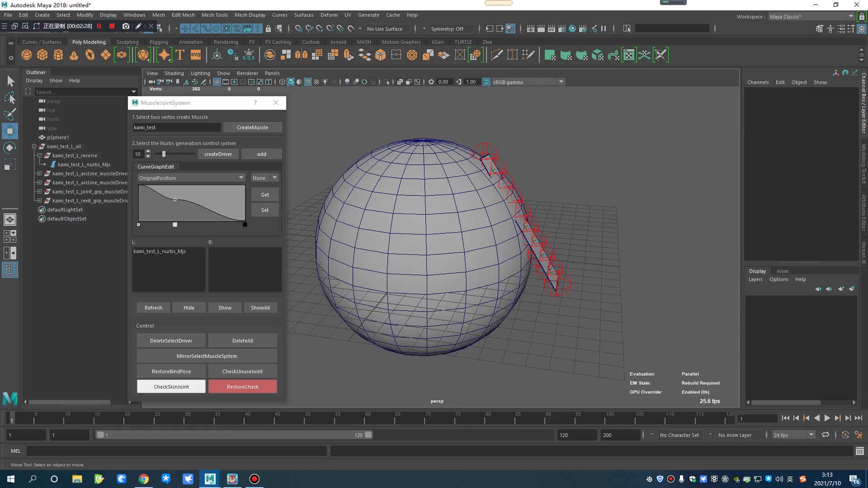Open the Mesh Tools menu
Image resolution: width=868 pixels, height=488 pixels.
coord(214,15)
